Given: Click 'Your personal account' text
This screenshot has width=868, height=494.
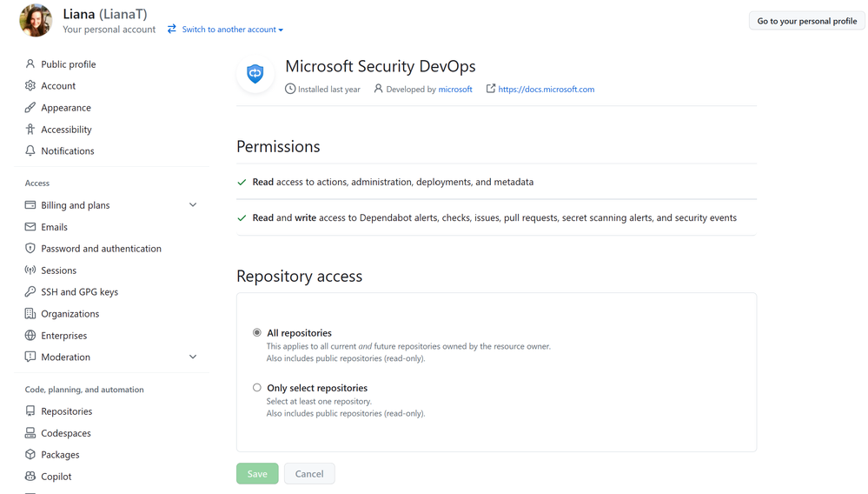Looking at the screenshot, I should (x=109, y=30).
